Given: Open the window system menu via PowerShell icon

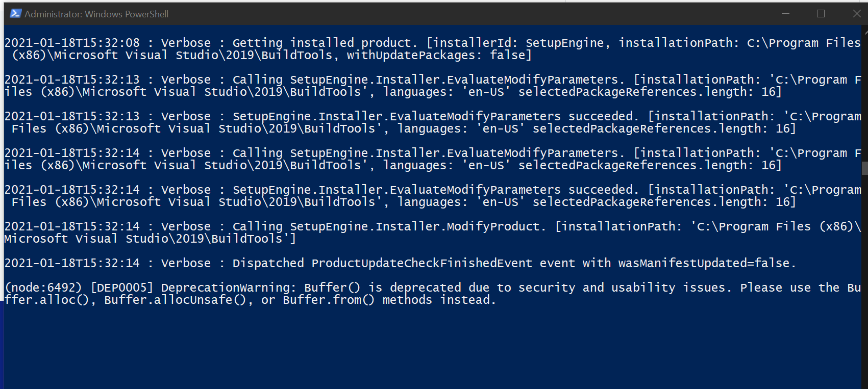Looking at the screenshot, I should pos(15,14).
